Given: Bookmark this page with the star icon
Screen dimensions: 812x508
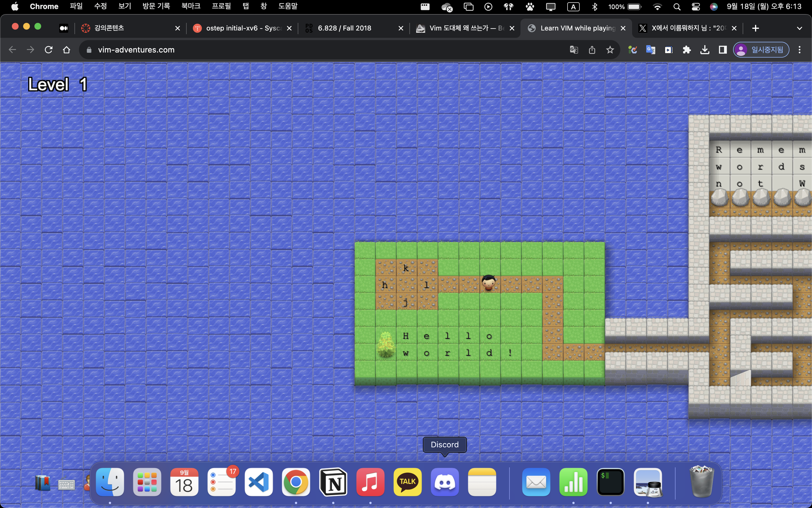Looking at the screenshot, I should [x=610, y=50].
